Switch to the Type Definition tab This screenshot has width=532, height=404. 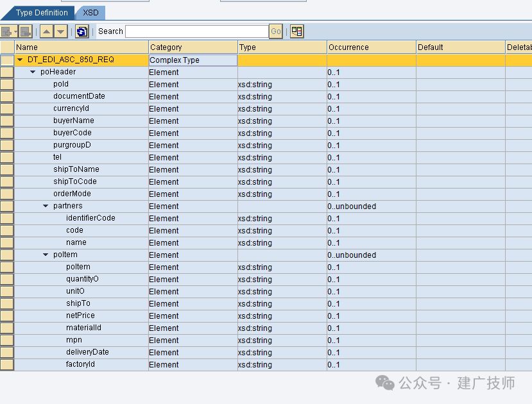click(x=42, y=13)
